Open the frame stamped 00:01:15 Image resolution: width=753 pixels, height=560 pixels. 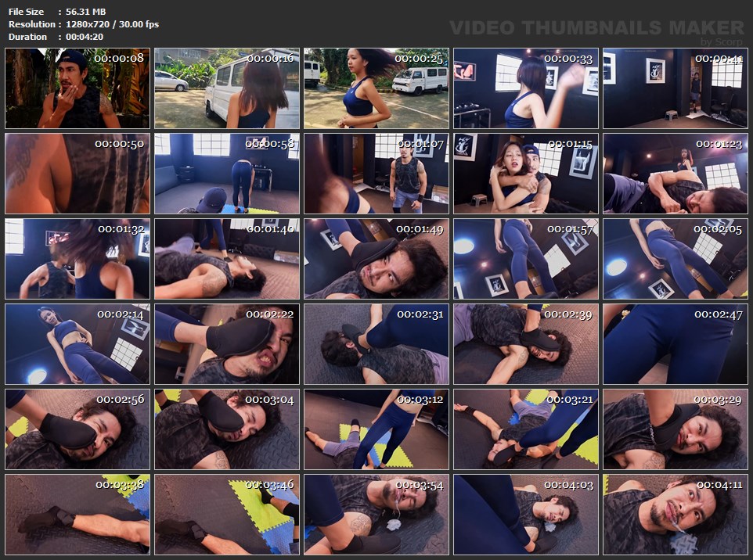tap(526, 174)
